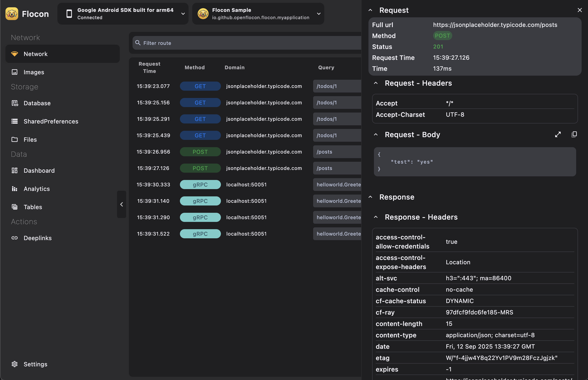The image size is (588, 380).
Task: Click the Deeplinks link icon
Action: (15, 238)
